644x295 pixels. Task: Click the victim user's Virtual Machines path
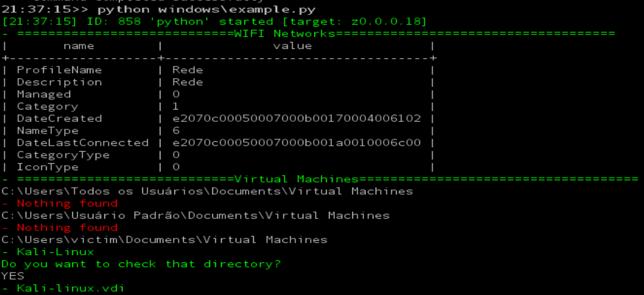coord(164,240)
